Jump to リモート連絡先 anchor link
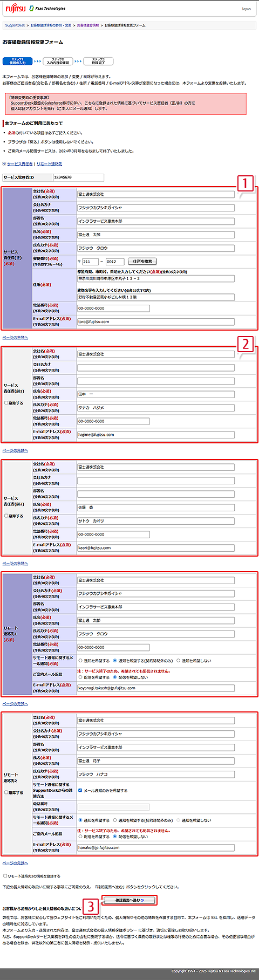The image size is (259, 980). coord(49,164)
